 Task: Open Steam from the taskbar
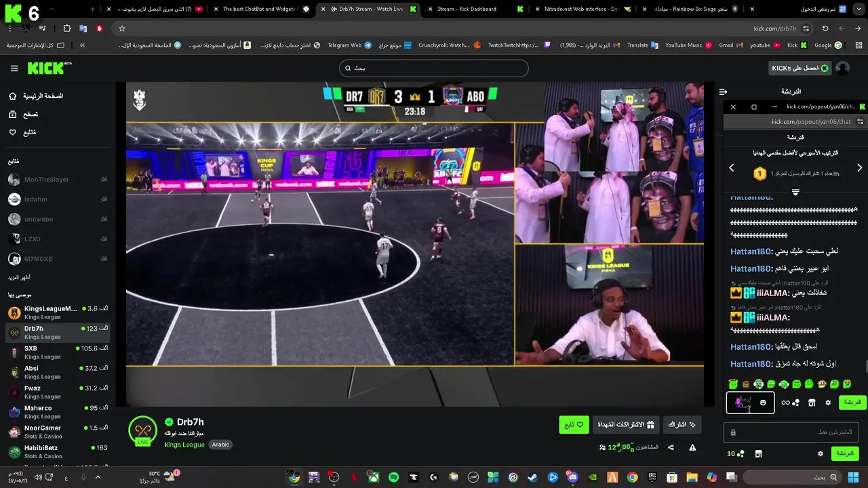[x=533, y=477]
